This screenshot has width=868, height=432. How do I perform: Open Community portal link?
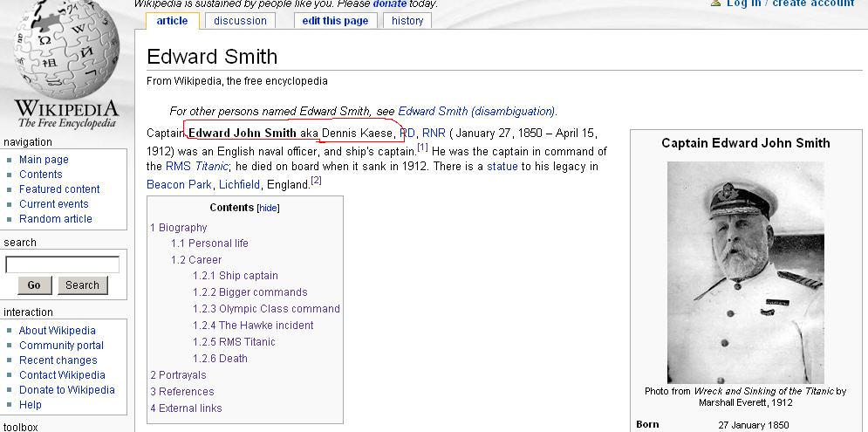click(61, 346)
